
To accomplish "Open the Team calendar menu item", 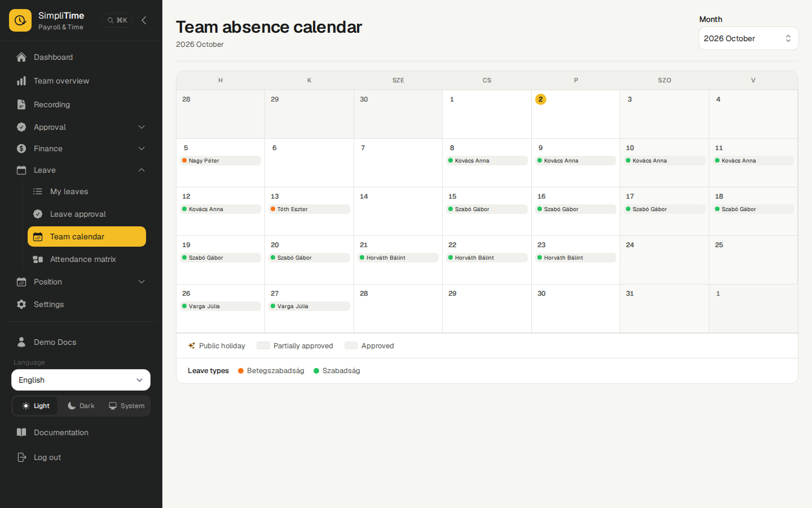I will click(87, 237).
